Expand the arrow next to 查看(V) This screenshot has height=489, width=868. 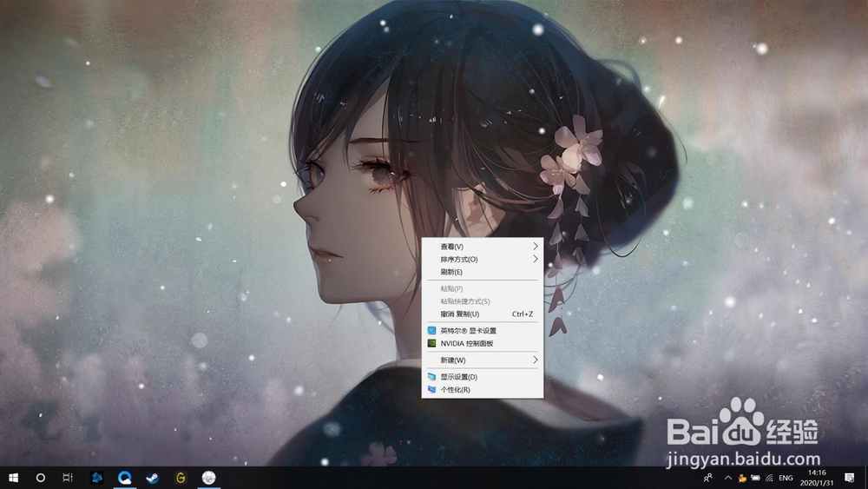click(536, 247)
